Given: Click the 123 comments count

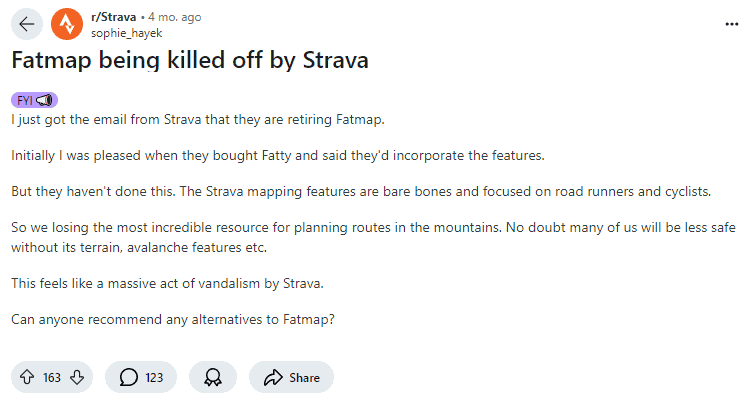Looking at the screenshot, I should click(154, 378).
